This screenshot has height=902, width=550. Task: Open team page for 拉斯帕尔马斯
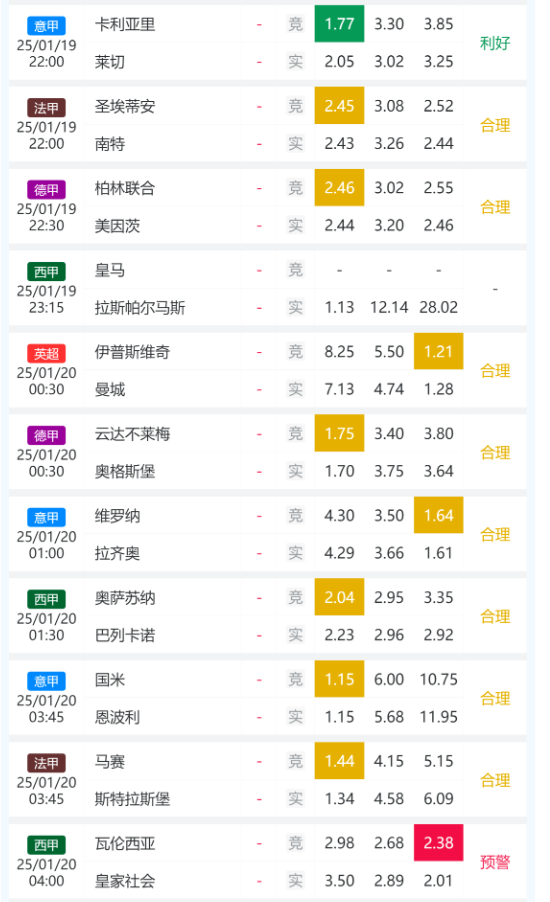pyautogui.click(x=140, y=308)
